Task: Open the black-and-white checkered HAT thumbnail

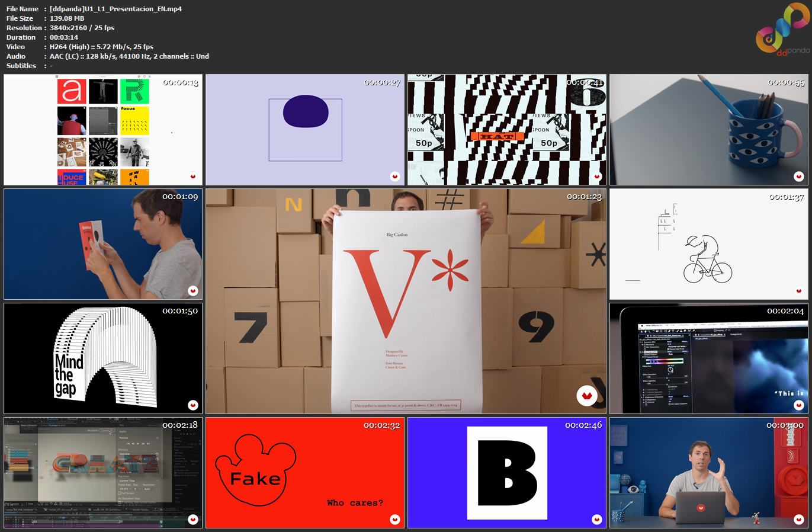Action: click(x=507, y=130)
